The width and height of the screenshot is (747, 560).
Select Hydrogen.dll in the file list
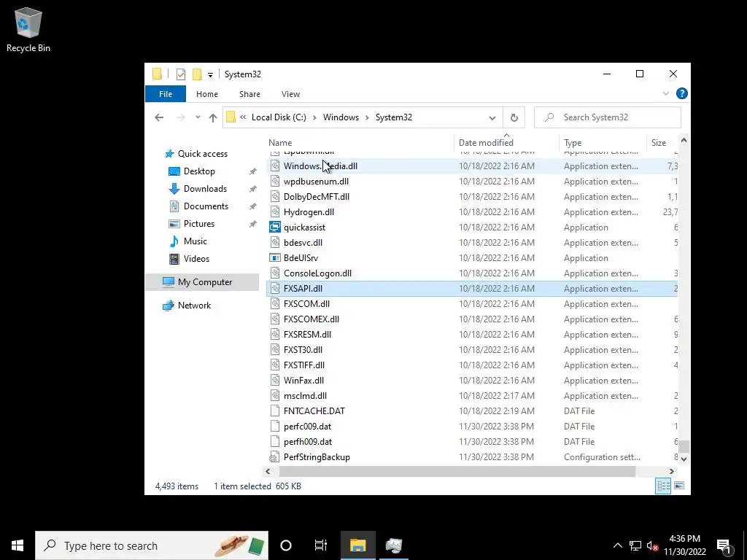(x=309, y=212)
